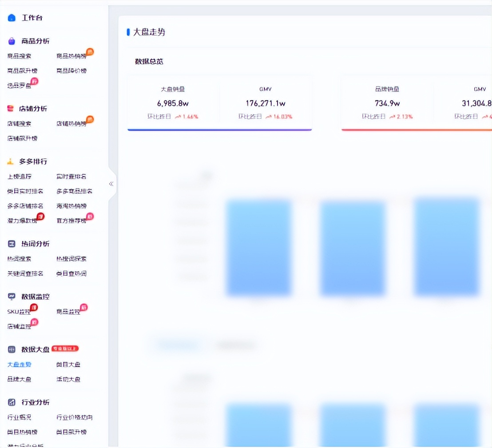Click the 多多排行 ranking icon
The height and width of the screenshot is (448, 492).
tap(11, 161)
